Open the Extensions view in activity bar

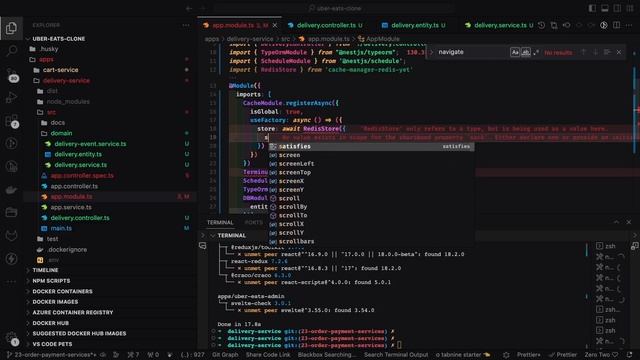pos(11,121)
